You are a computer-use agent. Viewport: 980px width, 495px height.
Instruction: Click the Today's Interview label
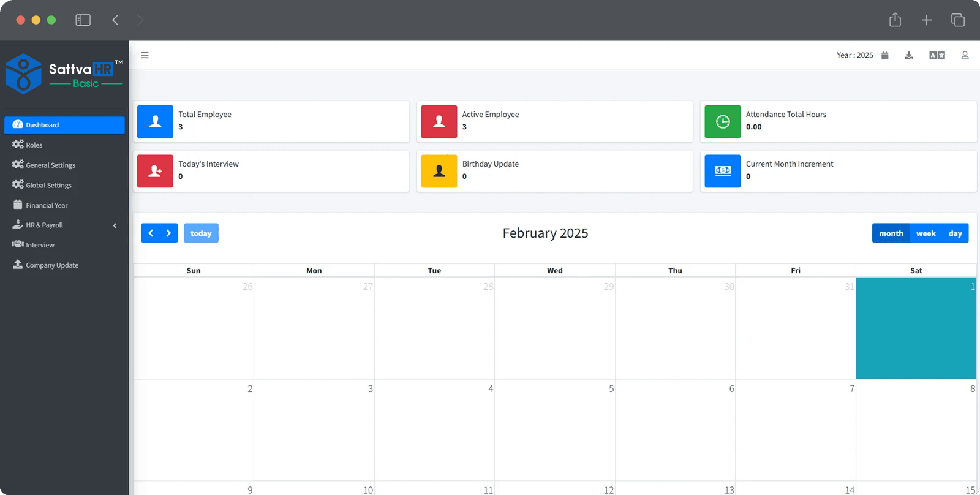tap(208, 164)
